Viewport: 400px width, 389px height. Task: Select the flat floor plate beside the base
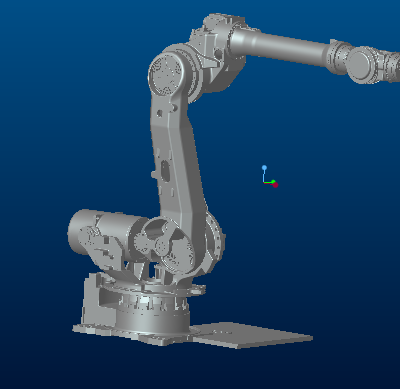pos(252,336)
